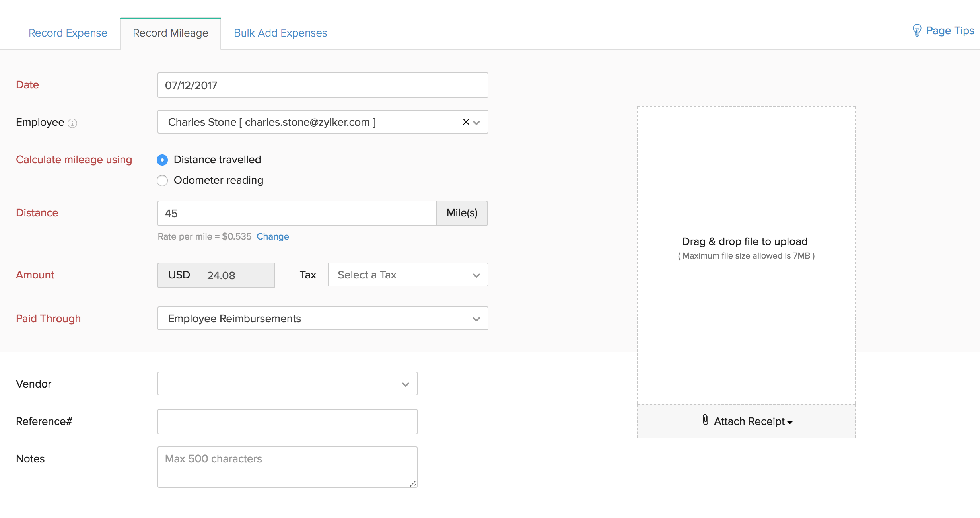Switch to the Record Expense tab
This screenshot has width=980, height=518.
coord(68,33)
